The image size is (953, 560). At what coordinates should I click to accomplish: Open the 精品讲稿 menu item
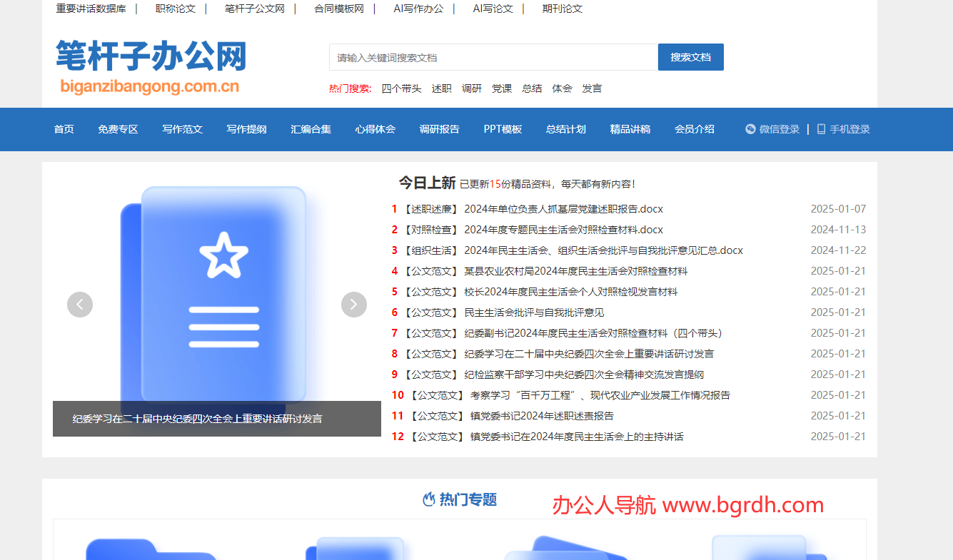coord(630,129)
